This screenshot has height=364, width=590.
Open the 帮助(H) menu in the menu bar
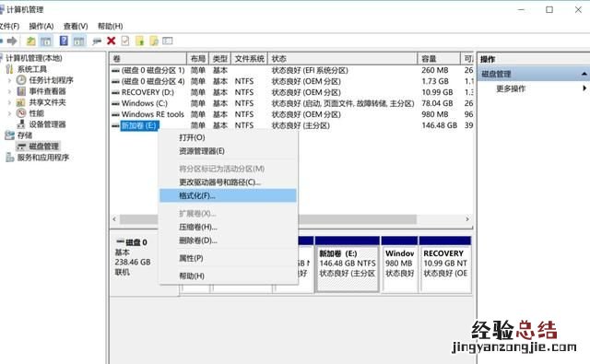tap(111, 26)
